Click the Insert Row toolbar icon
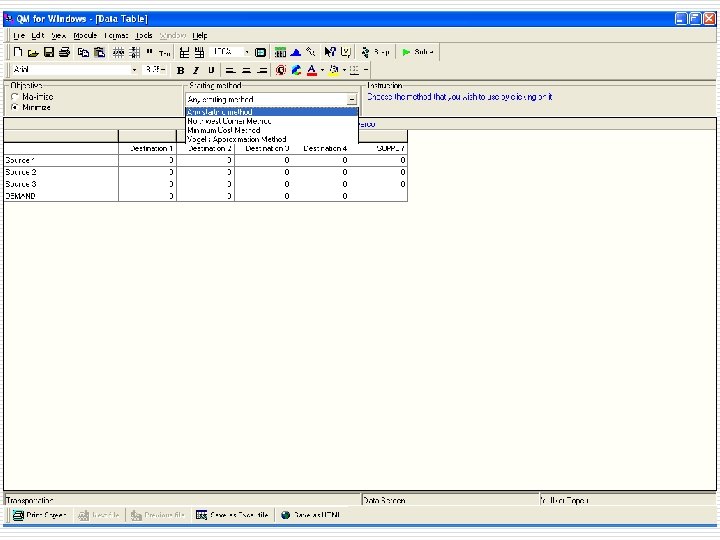Screen dimensions: 720x540 click(x=184, y=52)
